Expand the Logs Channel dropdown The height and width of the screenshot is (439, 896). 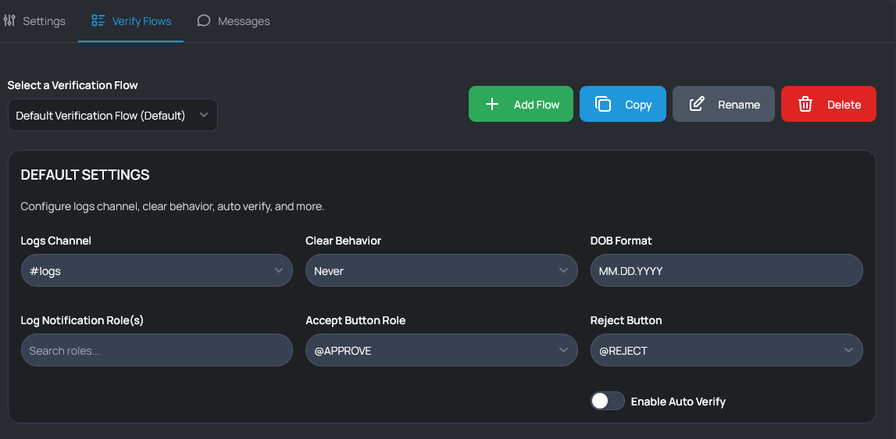(157, 270)
